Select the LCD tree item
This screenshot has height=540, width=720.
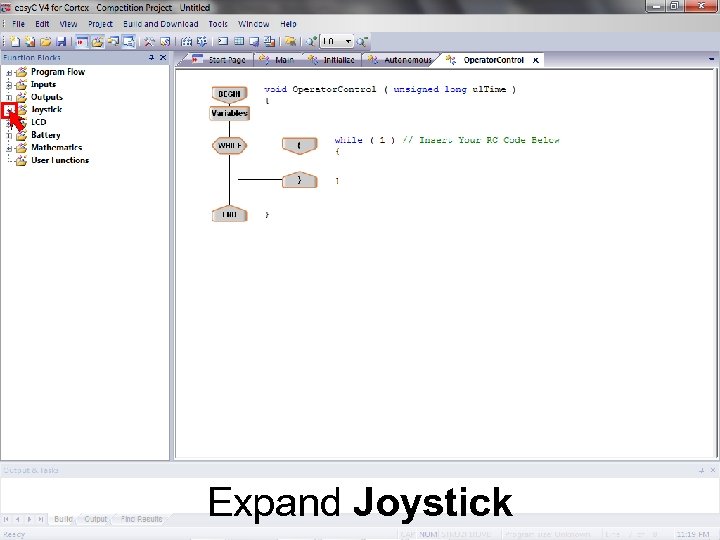click(39, 122)
